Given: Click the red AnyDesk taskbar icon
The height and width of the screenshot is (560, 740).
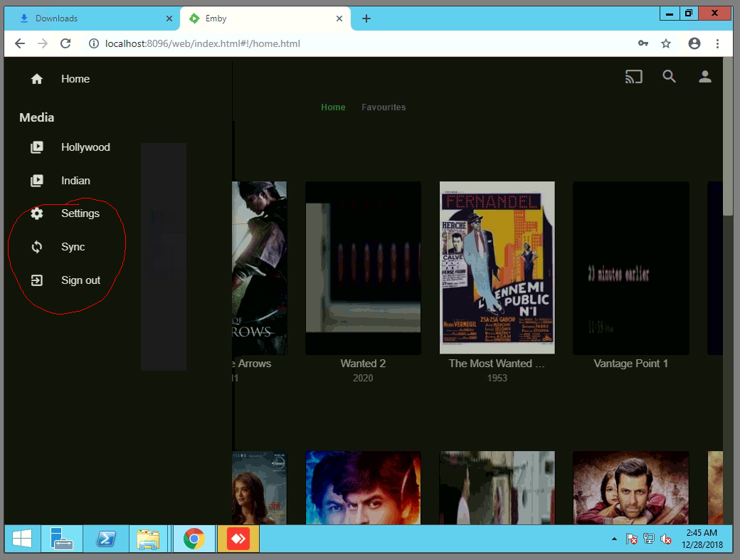Looking at the screenshot, I should tap(238, 539).
